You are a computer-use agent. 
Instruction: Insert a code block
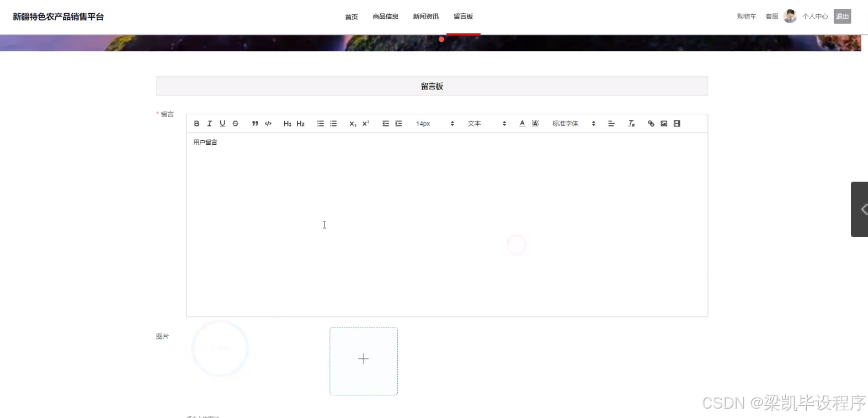tap(268, 124)
